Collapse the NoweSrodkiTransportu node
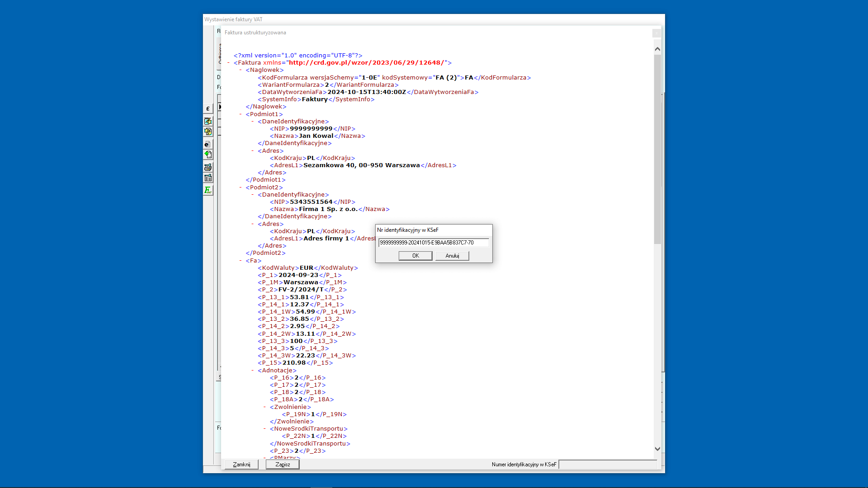868x488 pixels. (x=264, y=428)
